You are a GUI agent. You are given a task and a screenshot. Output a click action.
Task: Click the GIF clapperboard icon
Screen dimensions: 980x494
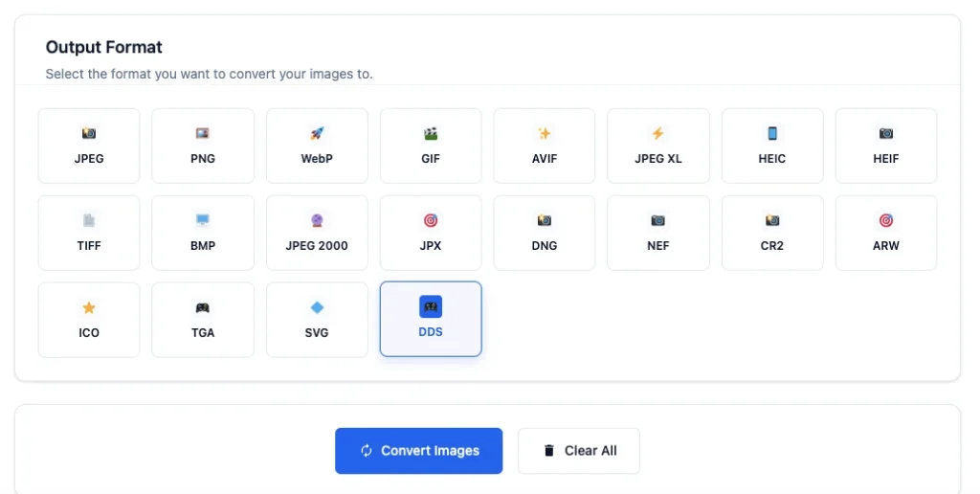[431, 134]
